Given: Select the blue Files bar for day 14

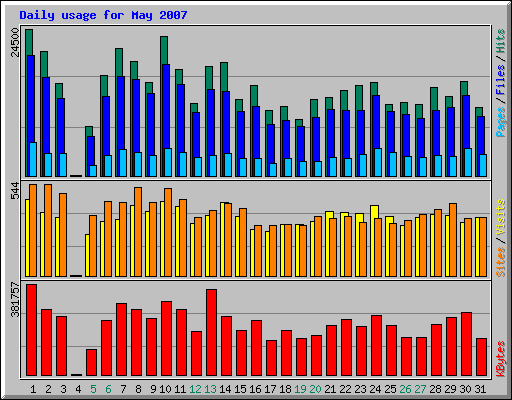Looking at the screenshot, I should pyautogui.click(x=226, y=123).
